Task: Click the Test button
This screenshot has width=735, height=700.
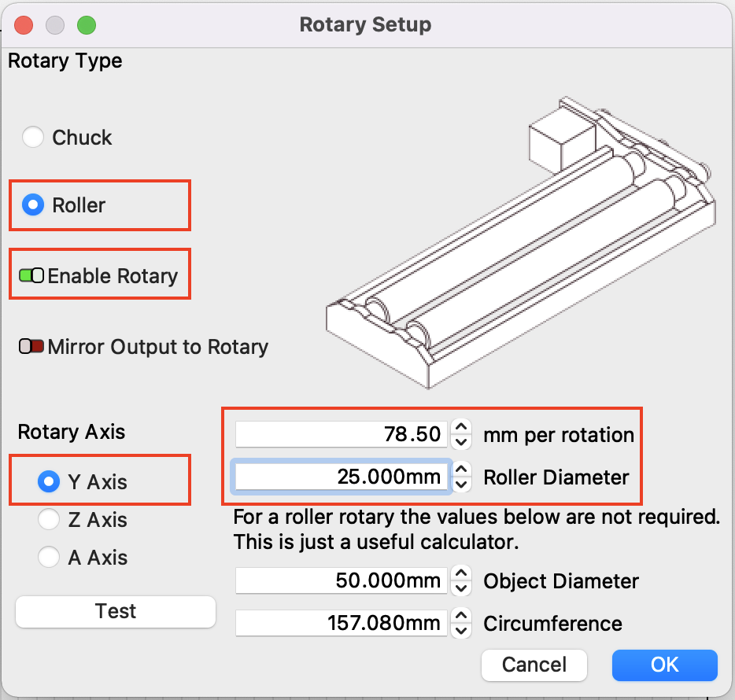Action: (x=116, y=612)
